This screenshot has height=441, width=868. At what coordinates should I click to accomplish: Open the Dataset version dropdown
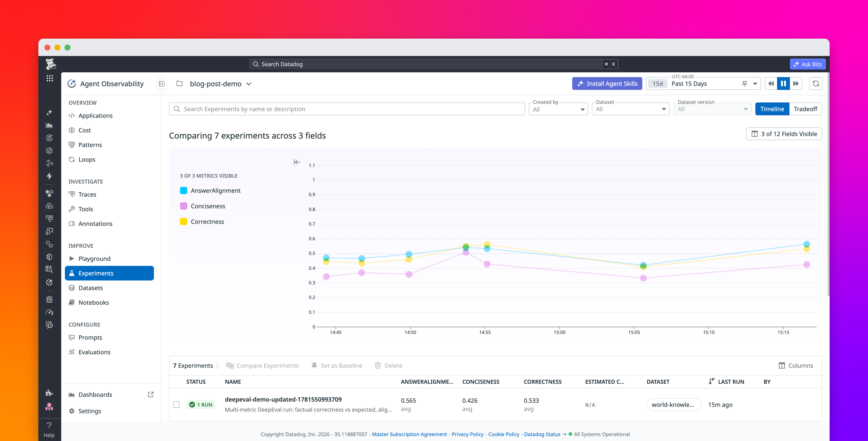coord(712,109)
